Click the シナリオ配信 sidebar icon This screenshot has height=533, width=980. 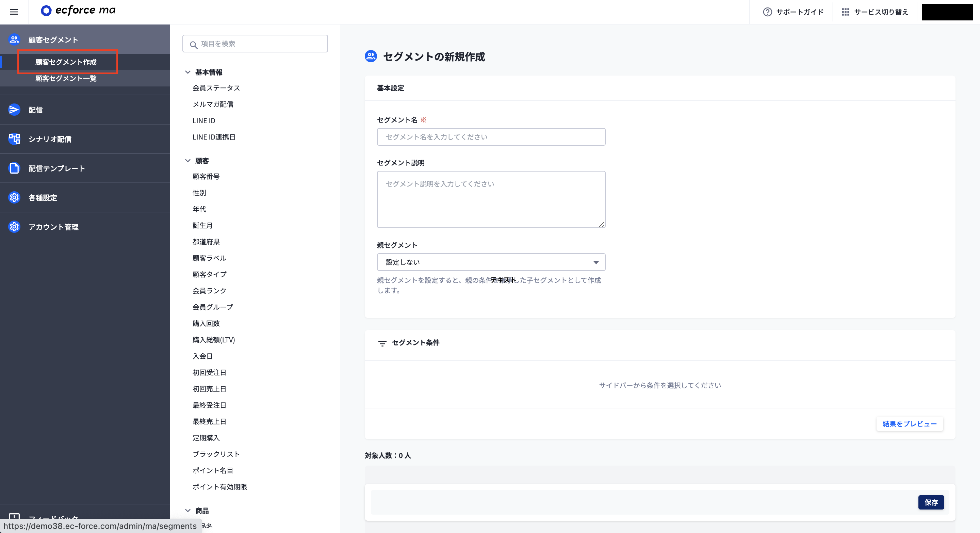pos(14,139)
